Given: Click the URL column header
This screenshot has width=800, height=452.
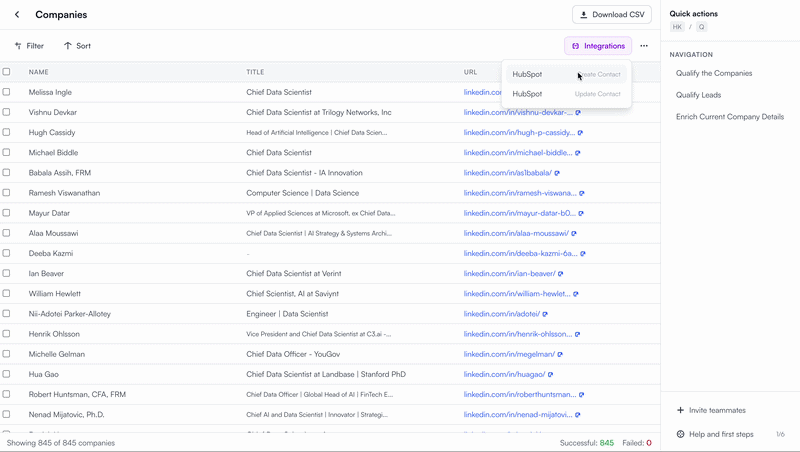Looking at the screenshot, I should tap(470, 72).
